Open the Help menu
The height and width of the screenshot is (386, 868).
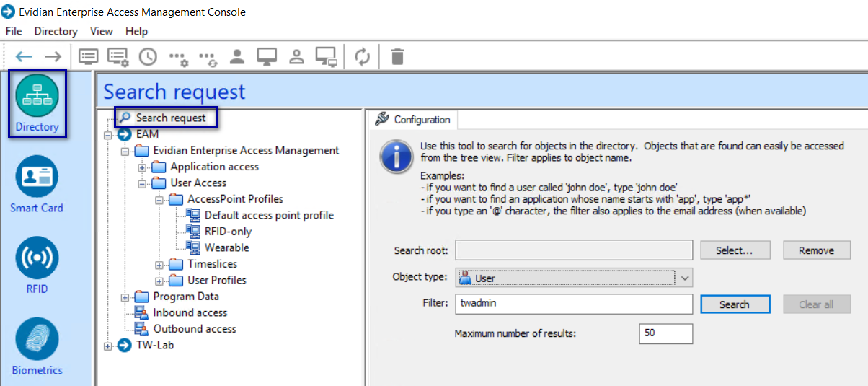tap(136, 31)
